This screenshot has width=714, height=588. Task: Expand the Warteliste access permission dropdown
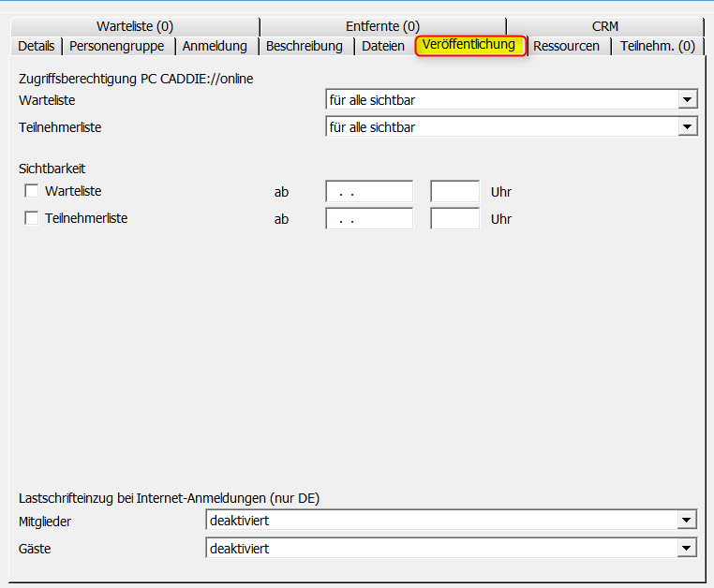click(688, 99)
